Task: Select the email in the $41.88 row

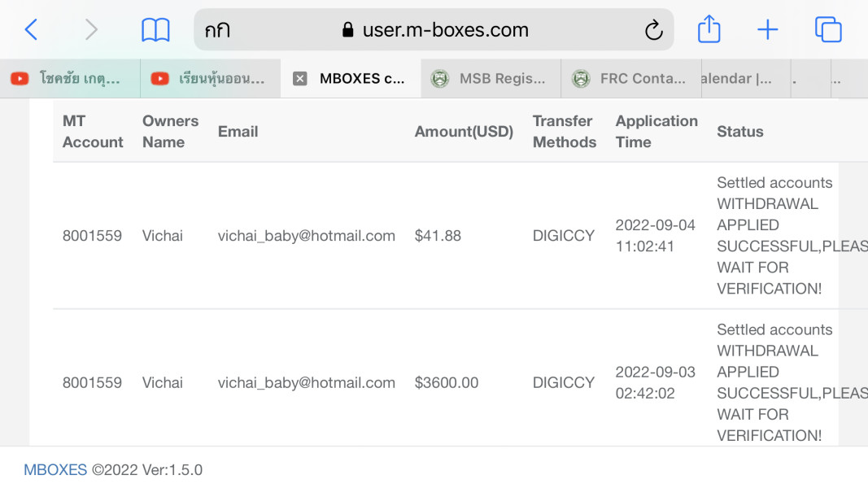Action: [306, 236]
